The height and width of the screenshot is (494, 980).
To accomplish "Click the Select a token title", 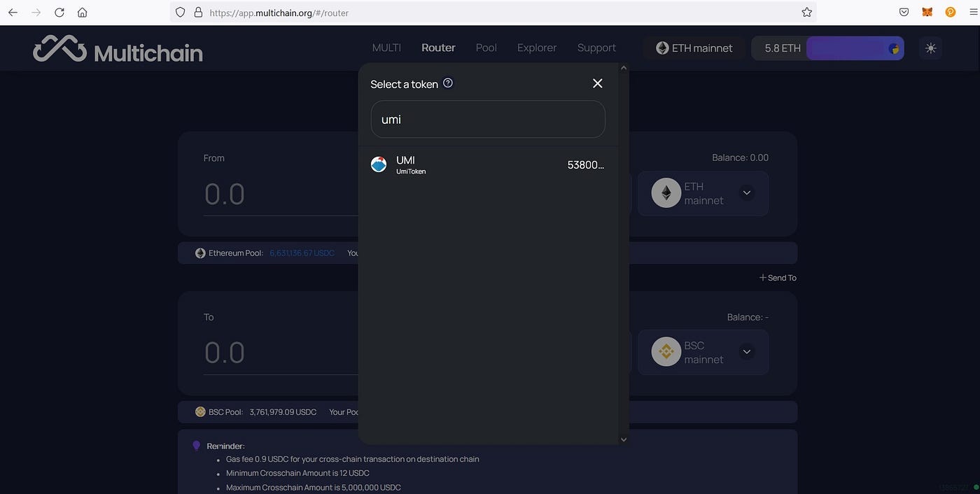I will 404,84.
